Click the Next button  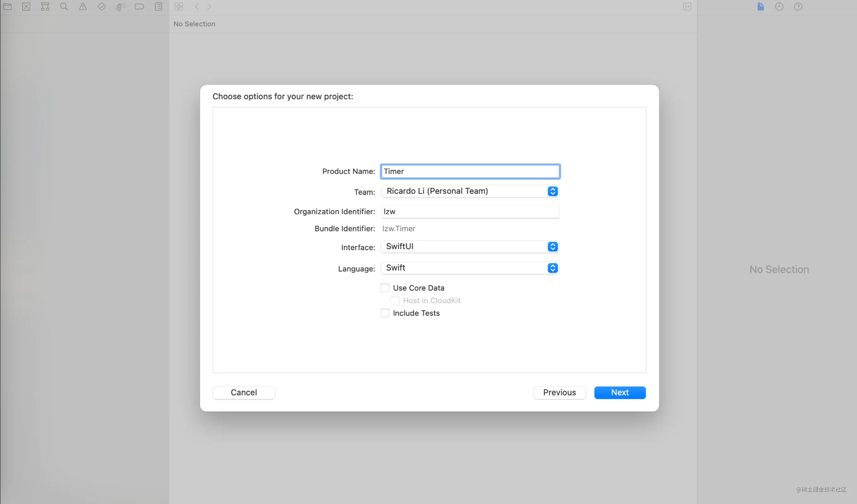point(620,392)
